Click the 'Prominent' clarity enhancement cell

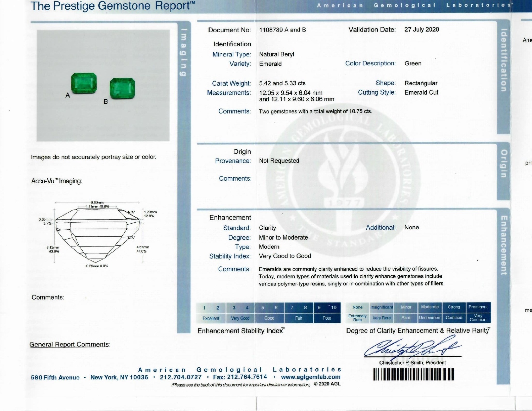pyautogui.click(x=478, y=307)
